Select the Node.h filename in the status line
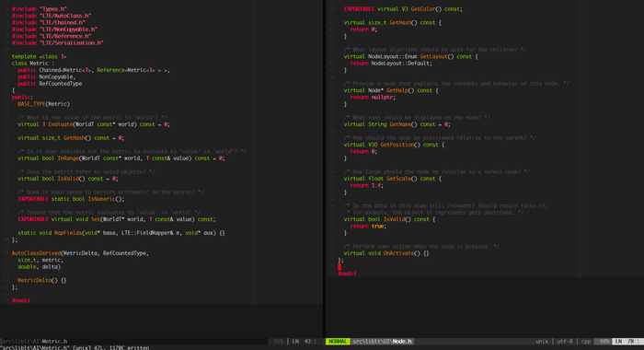644x350 pixels. click(x=402, y=342)
